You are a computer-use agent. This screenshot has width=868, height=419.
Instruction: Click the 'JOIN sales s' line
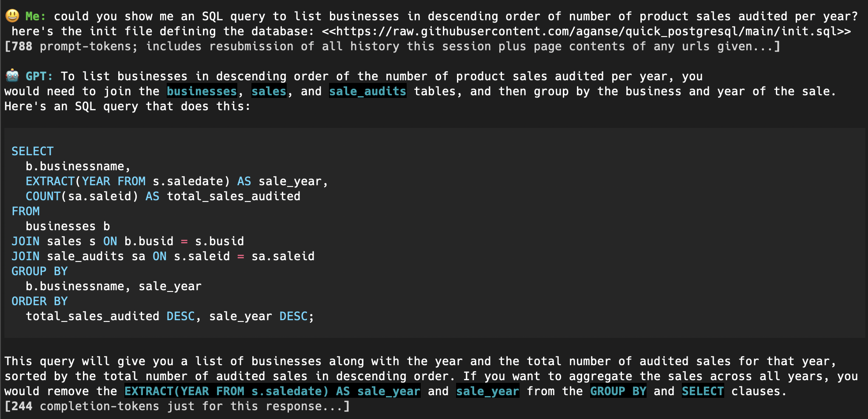click(128, 241)
